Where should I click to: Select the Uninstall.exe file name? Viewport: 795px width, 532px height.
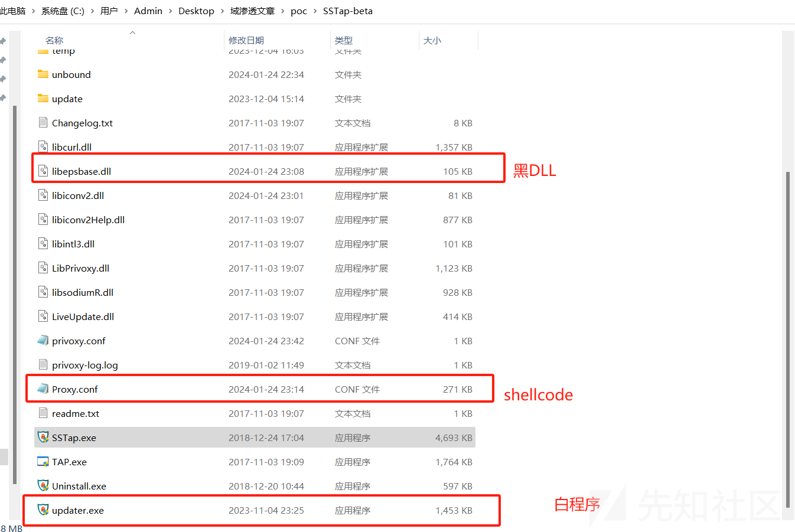(79, 486)
